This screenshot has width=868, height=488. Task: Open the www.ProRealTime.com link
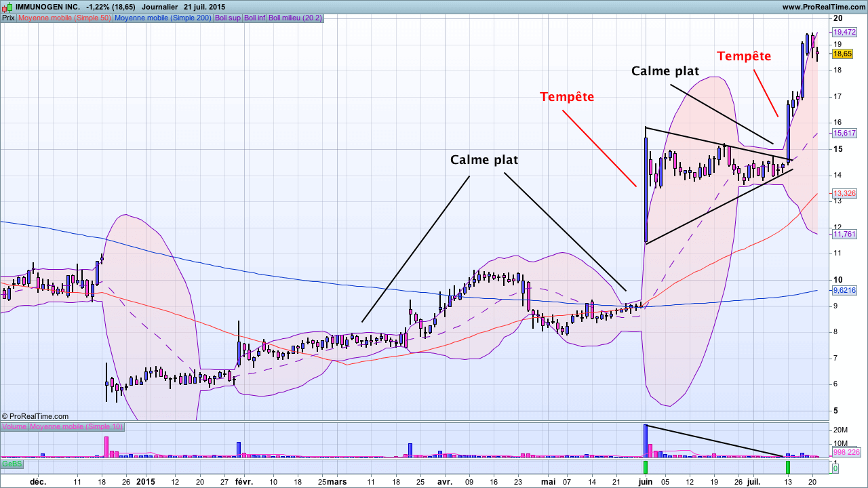[x=823, y=6]
